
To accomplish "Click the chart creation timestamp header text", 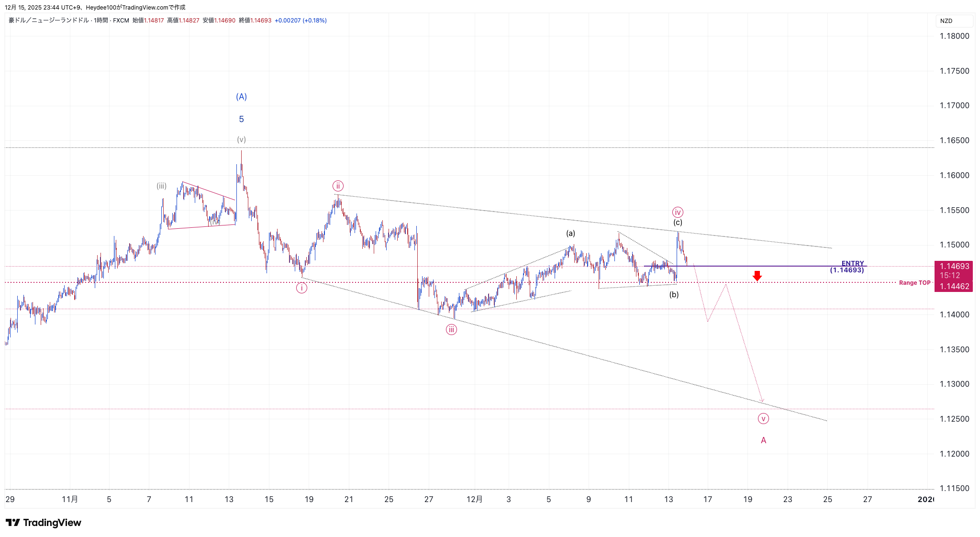I will 95,8.
